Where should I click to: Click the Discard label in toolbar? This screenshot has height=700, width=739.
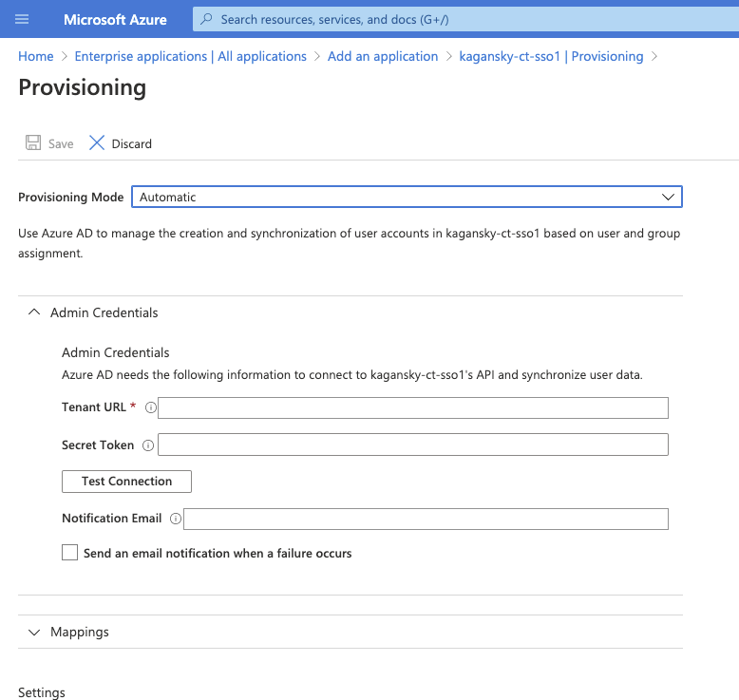[x=131, y=143]
